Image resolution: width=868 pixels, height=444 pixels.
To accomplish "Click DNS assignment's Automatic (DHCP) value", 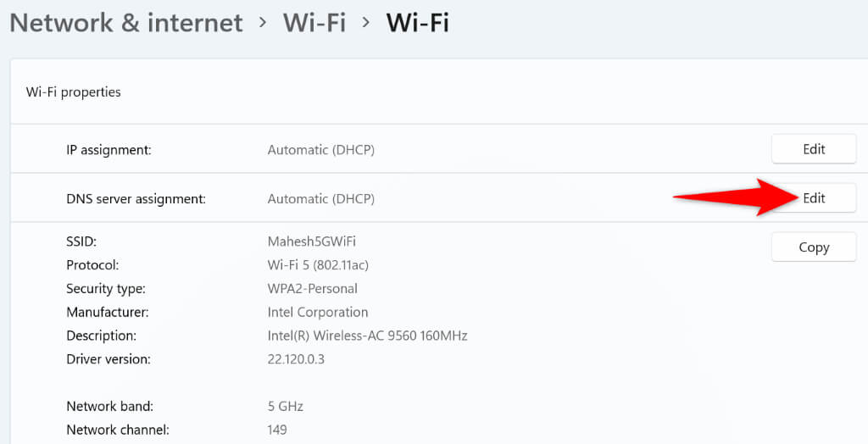I will 320,199.
